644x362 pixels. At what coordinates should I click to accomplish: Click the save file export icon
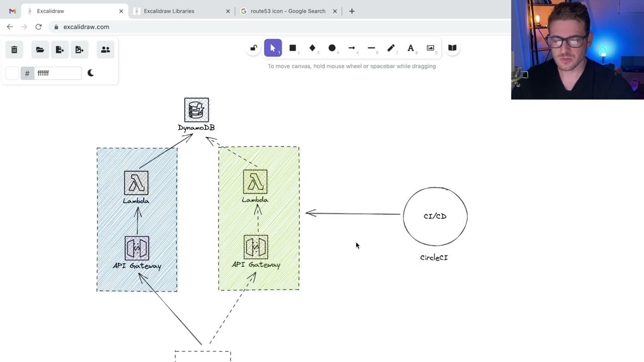tap(60, 50)
